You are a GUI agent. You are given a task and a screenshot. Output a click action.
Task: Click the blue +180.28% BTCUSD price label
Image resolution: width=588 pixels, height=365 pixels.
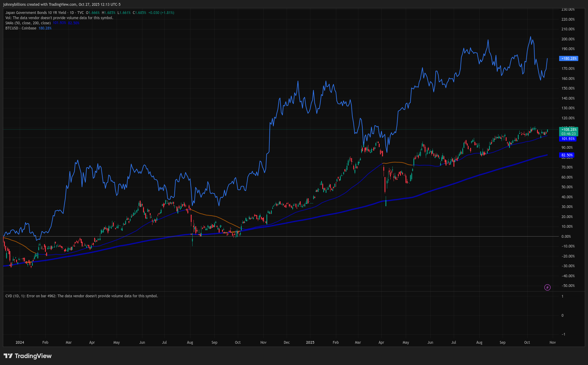coord(569,59)
